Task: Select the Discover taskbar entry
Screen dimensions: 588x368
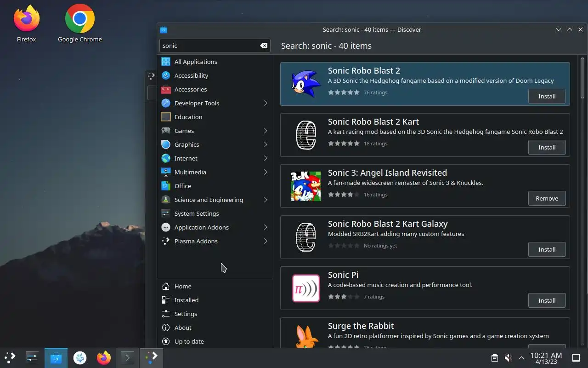Action: click(56, 357)
